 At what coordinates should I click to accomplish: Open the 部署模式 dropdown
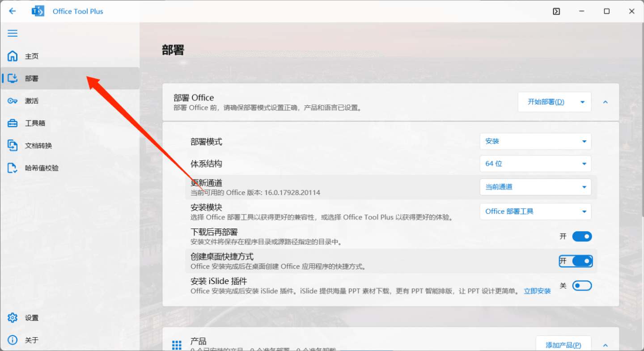(x=535, y=141)
